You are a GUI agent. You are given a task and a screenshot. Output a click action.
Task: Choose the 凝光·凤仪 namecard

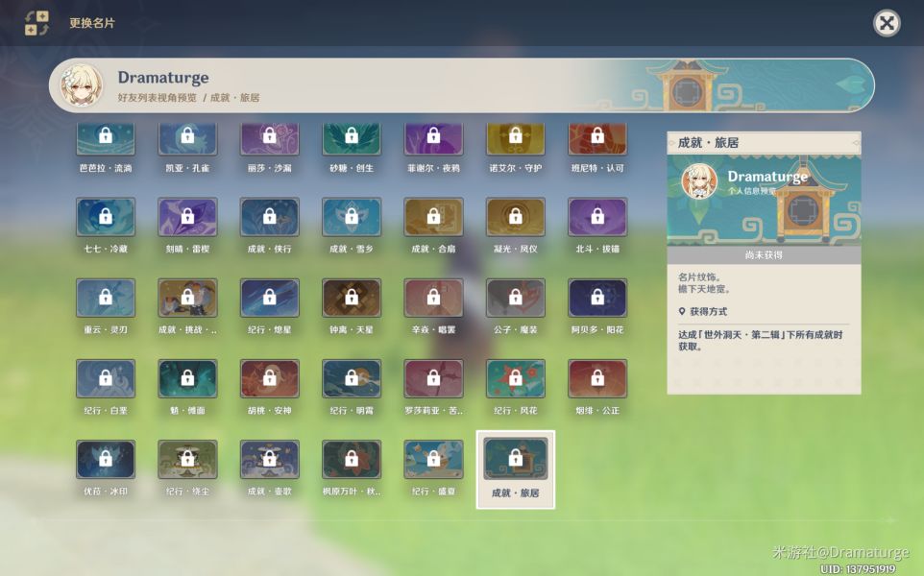click(515, 217)
